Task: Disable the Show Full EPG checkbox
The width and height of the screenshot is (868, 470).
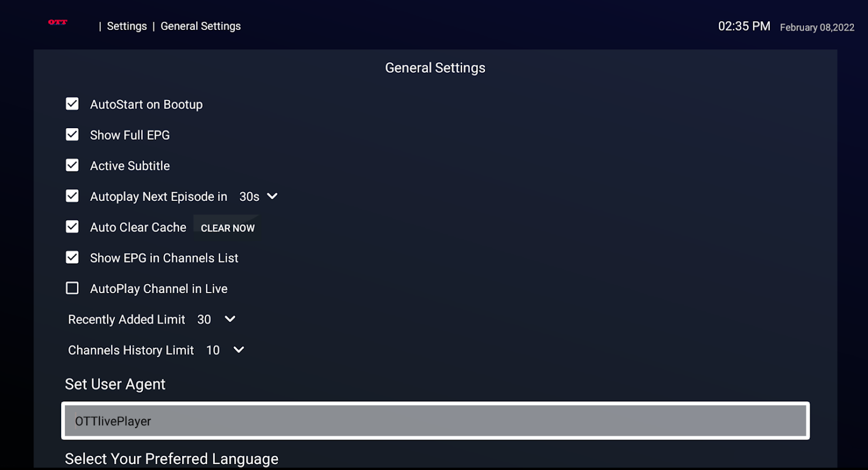Action: [72, 135]
